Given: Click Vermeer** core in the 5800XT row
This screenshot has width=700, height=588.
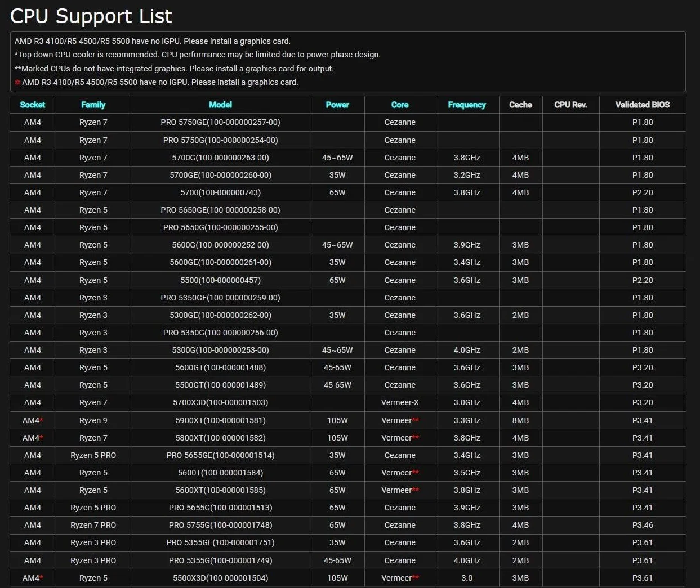Looking at the screenshot, I should [400, 438].
